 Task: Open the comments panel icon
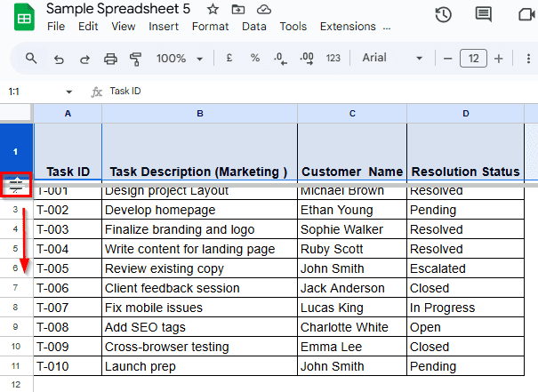pos(483,14)
